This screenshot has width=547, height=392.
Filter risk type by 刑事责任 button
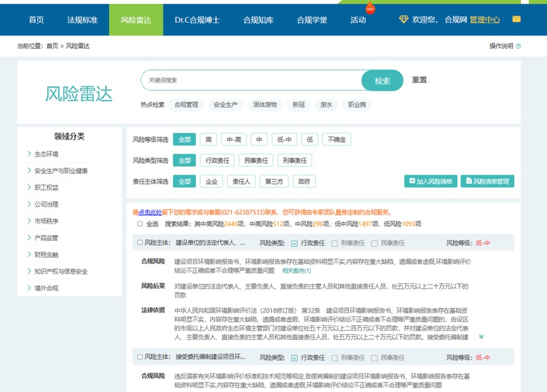[x=295, y=161]
